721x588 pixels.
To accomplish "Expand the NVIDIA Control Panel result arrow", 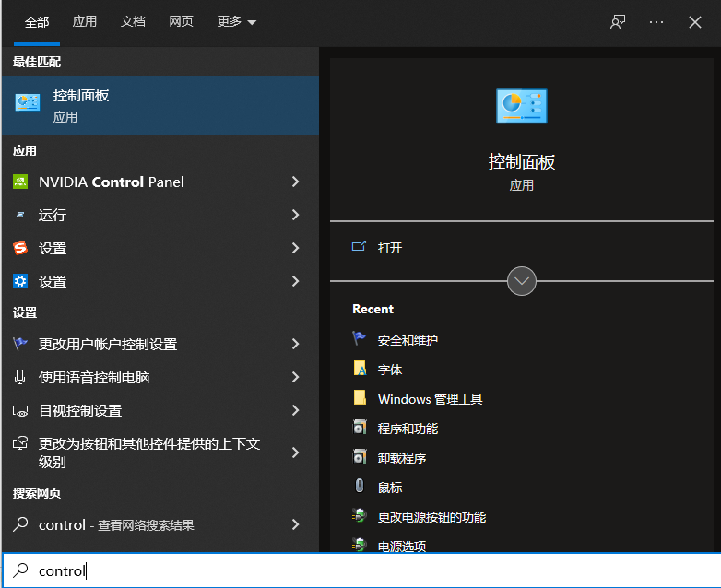I will pos(295,182).
